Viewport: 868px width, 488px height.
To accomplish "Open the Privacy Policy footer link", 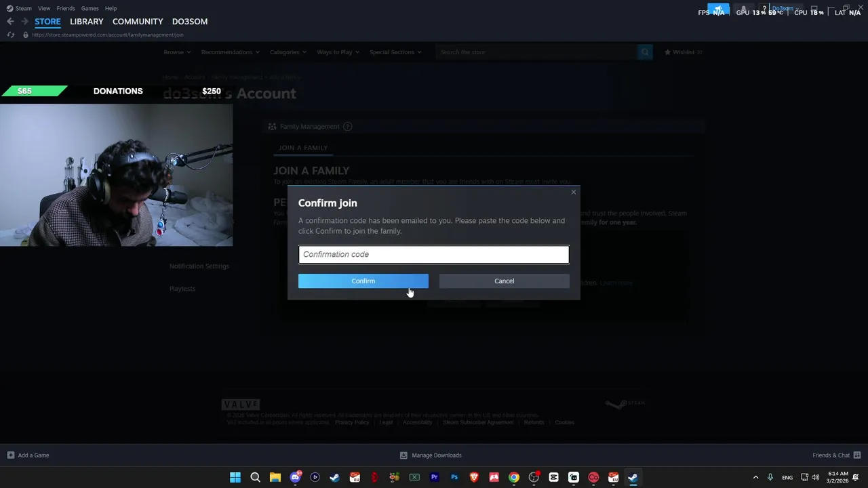I will coord(352,422).
